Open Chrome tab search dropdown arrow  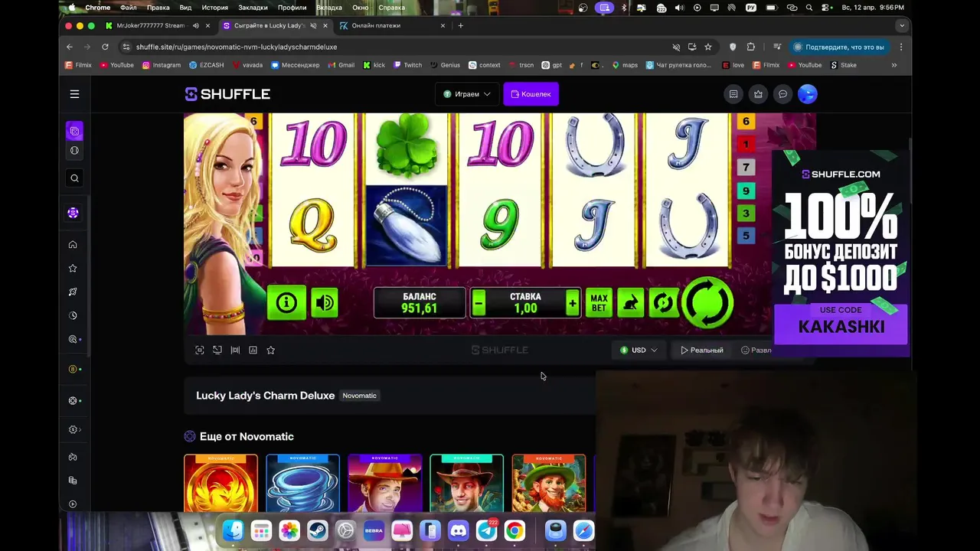[901, 25]
